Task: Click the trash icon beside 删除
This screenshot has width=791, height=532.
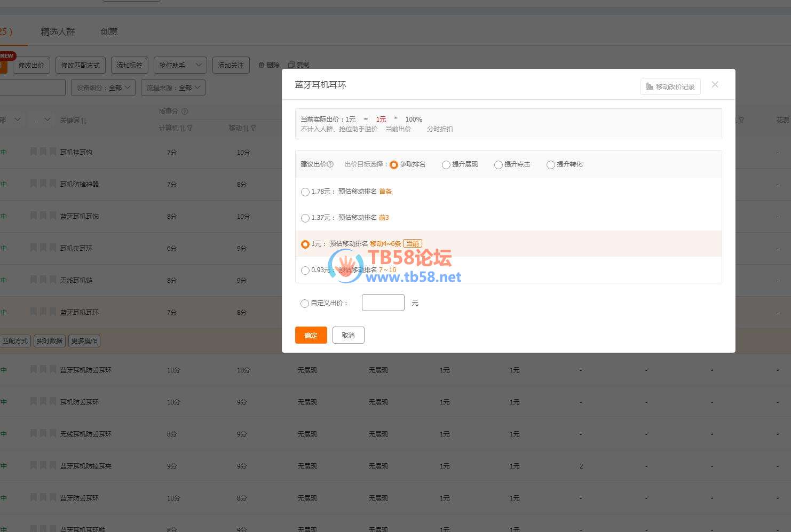Action: (262, 65)
